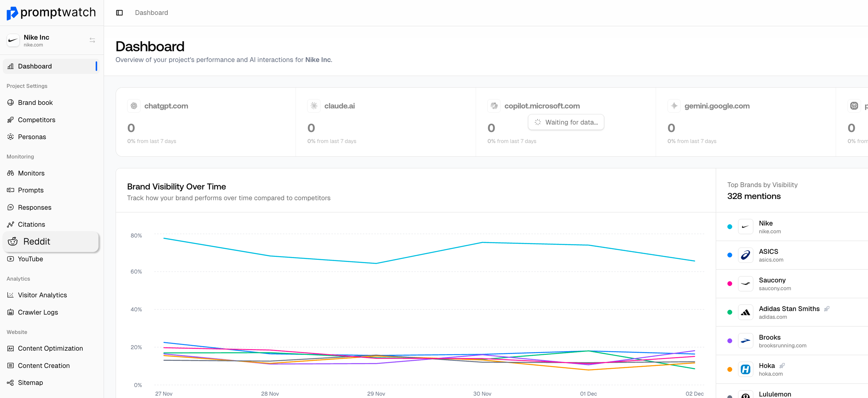868x398 pixels.
Task: Open the Citations section
Action: (31, 224)
